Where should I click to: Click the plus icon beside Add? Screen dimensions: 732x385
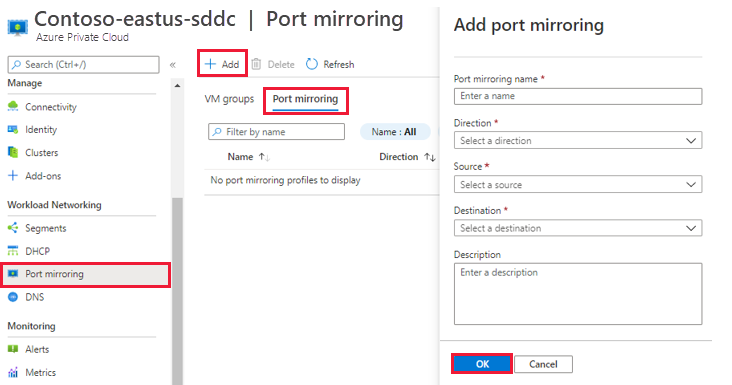[211, 64]
